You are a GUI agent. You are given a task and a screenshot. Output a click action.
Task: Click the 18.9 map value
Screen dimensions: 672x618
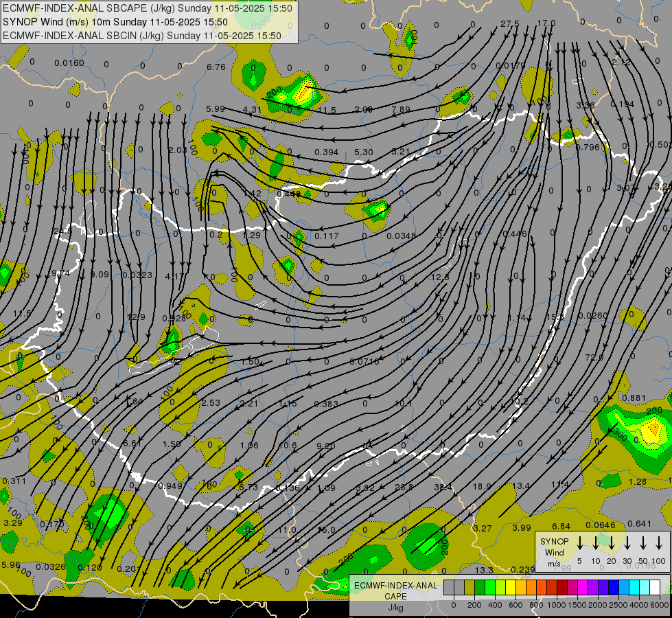pyautogui.click(x=482, y=486)
